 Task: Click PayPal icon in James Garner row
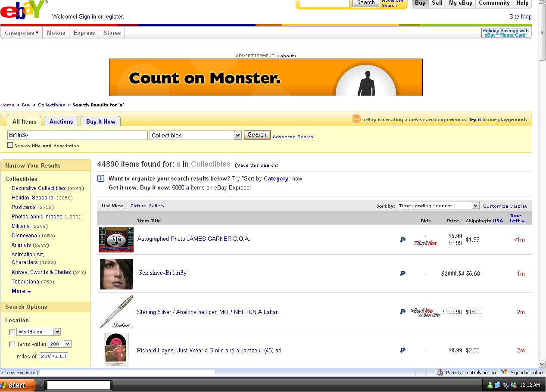pyautogui.click(x=402, y=240)
